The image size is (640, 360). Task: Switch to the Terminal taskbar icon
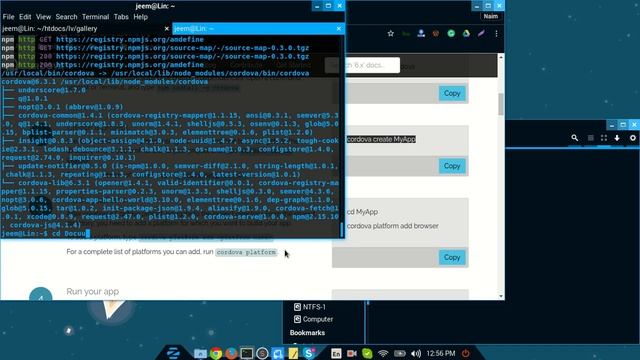[247, 353]
